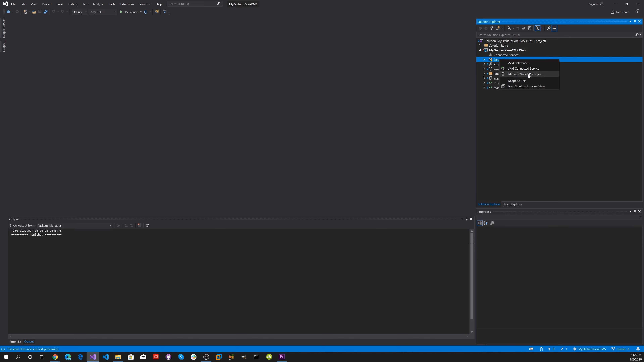Click the Output tab at bottom
The width and height of the screenshot is (644, 362).
tap(29, 342)
